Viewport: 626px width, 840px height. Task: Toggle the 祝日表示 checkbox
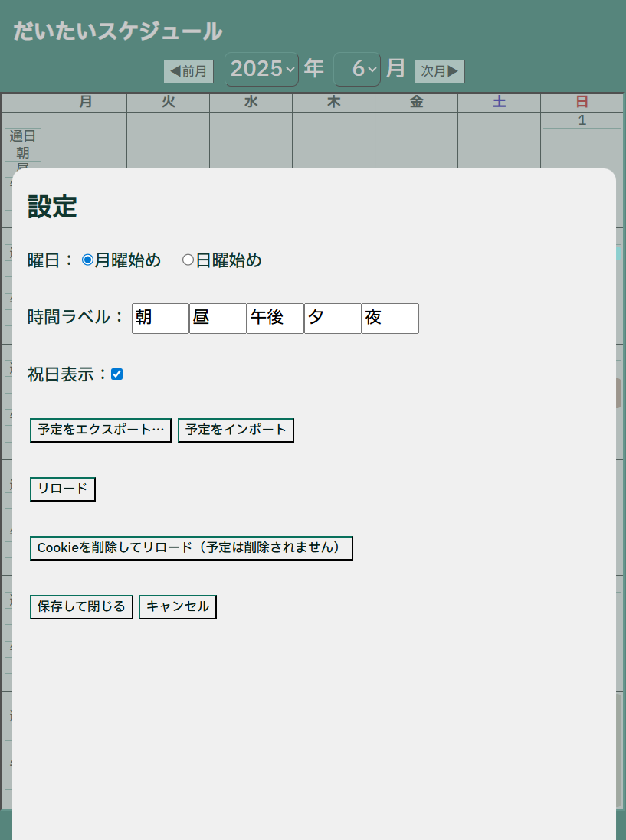point(116,374)
